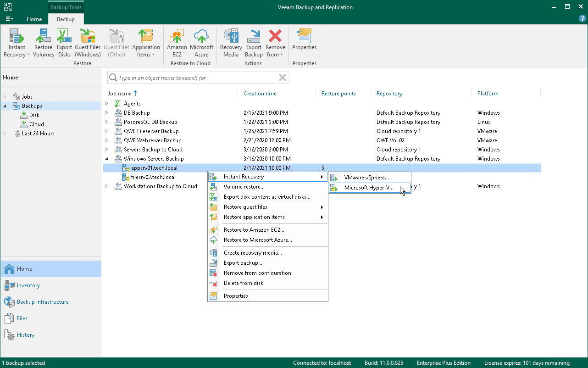Select the QWE Webserver Backup row
This screenshot has width=588, height=368.
pyautogui.click(x=322, y=140)
